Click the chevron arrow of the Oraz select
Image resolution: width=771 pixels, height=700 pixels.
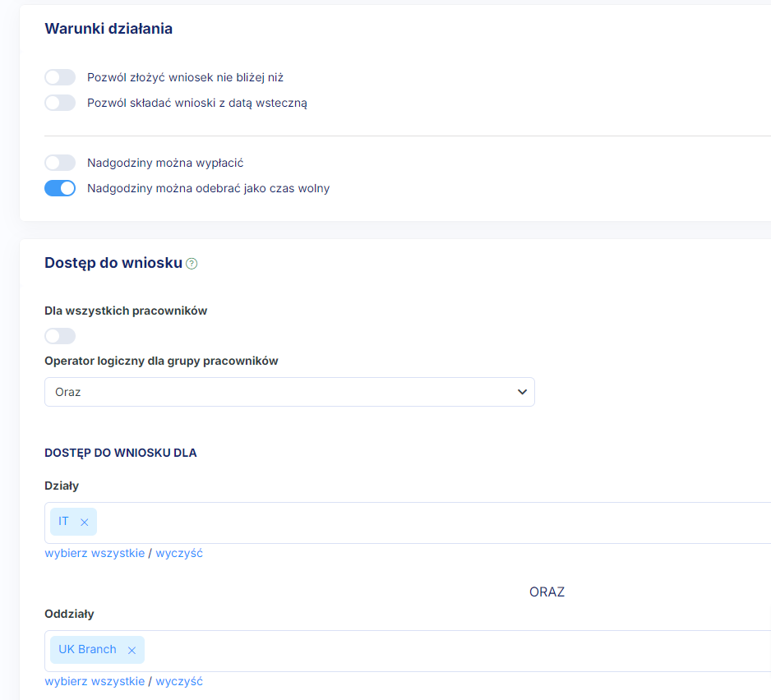pyautogui.click(x=521, y=392)
